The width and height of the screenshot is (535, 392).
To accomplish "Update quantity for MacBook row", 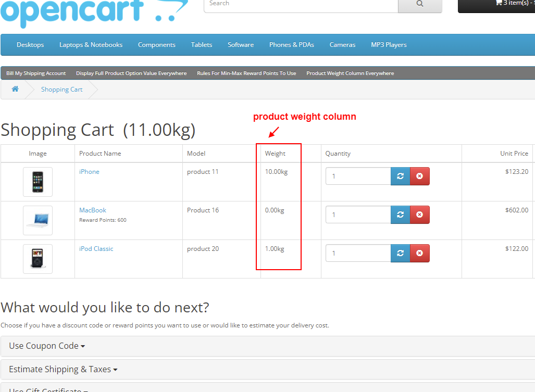I will point(400,215).
